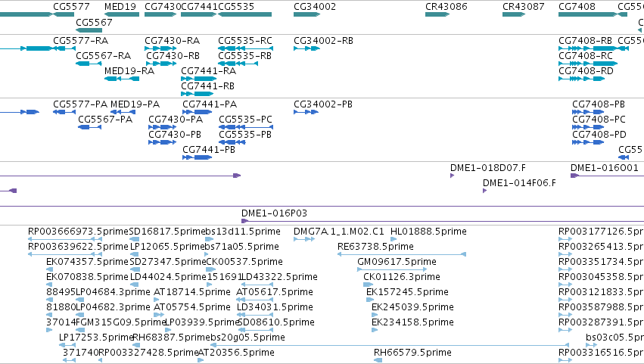Viewport: 644px width, 364px height.
Task: Click the CG5577-PA protein label
Action: [80, 104]
